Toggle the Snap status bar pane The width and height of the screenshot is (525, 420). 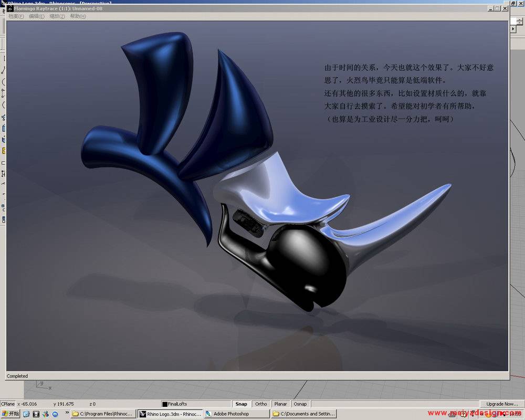tap(241, 404)
